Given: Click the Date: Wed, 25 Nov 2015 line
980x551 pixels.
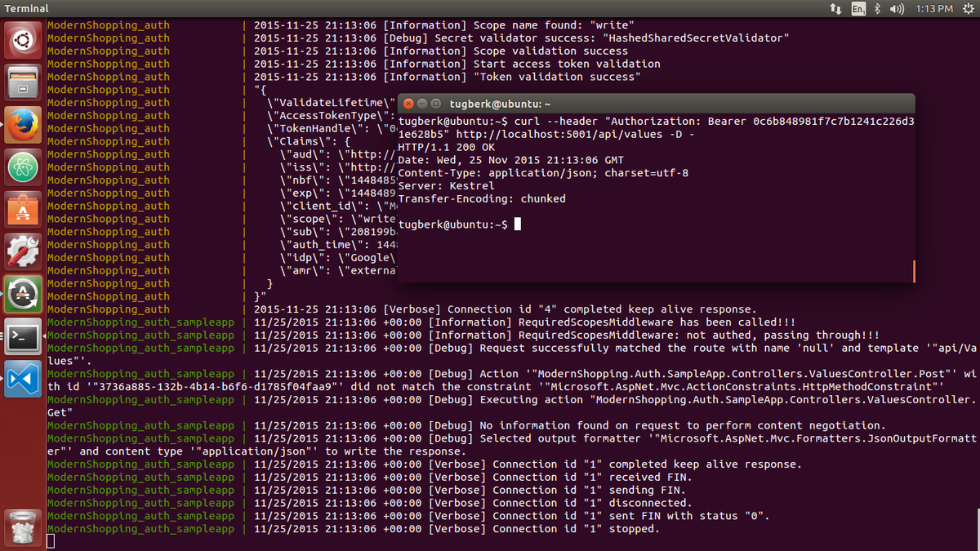Looking at the screenshot, I should 510,160.
